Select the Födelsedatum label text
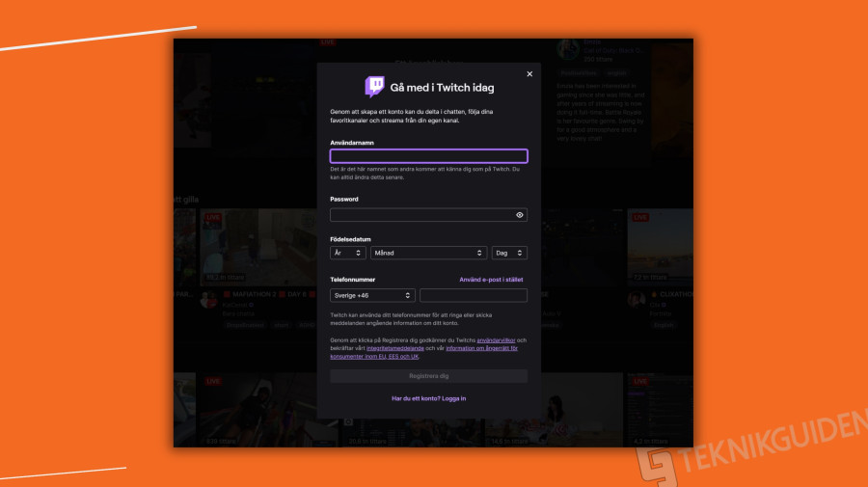This screenshot has width=868, height=487. coord(350,239)
